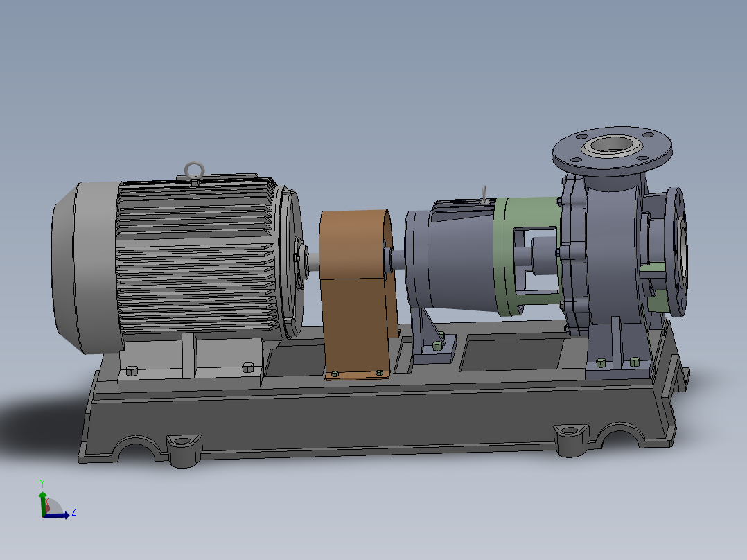Pick the right bolt on pump casing foot

click(635, 362)
